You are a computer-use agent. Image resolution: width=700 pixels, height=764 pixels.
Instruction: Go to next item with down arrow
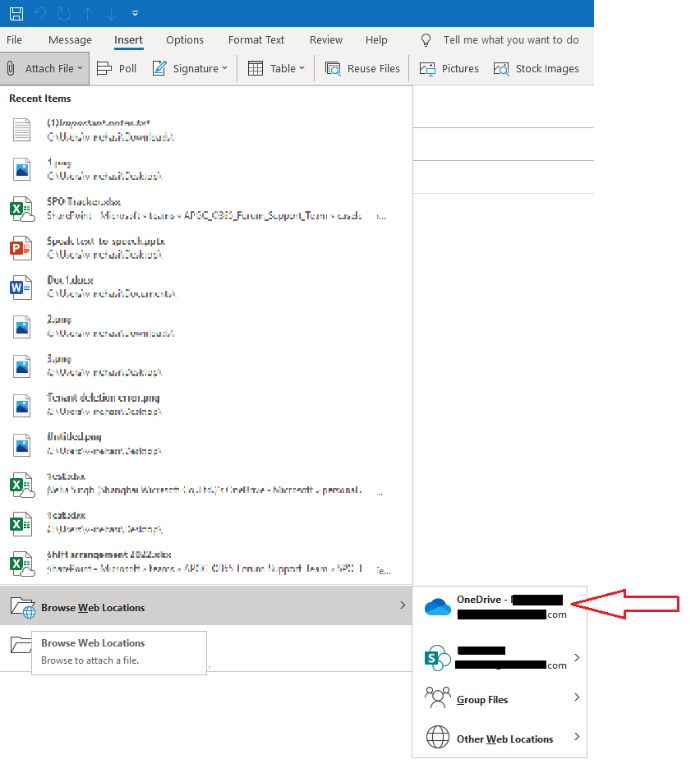[x=111, y=14]
